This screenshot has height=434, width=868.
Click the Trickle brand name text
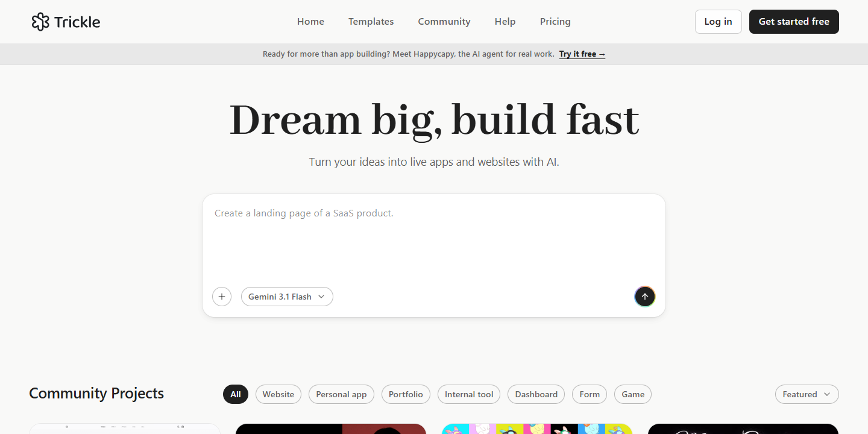point(77,22)
